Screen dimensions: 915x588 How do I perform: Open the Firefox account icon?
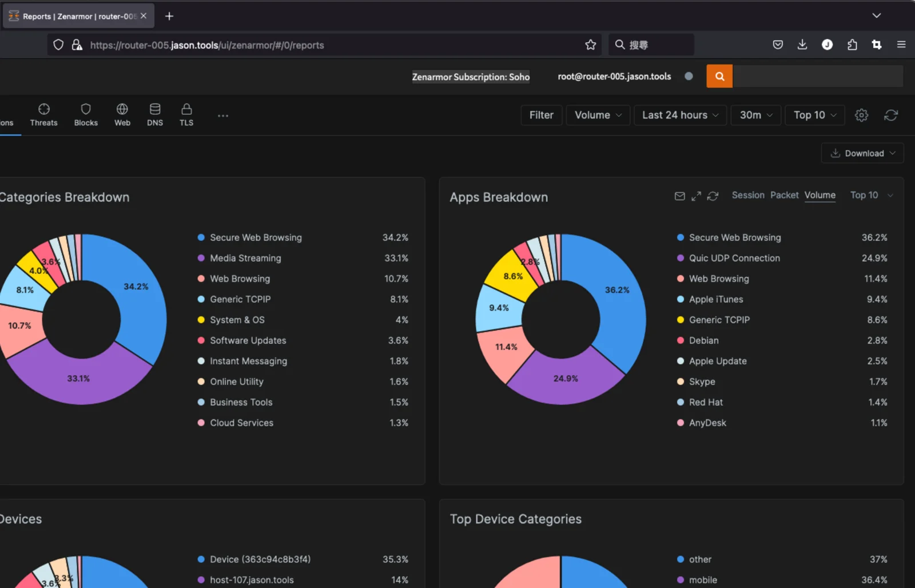(x=827, y=45)
